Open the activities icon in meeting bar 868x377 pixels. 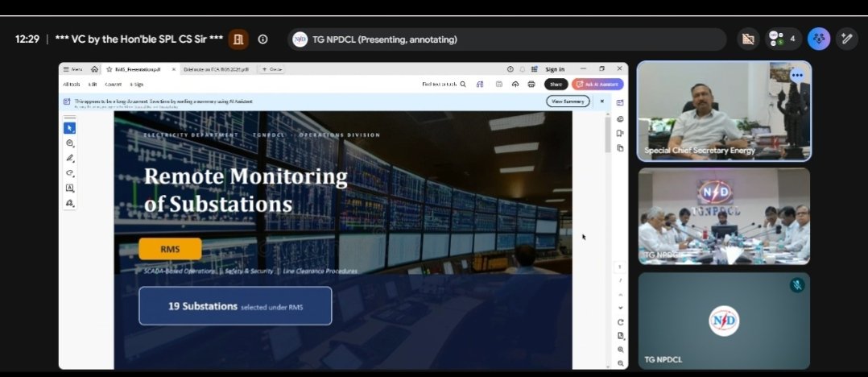pos(819,39)
